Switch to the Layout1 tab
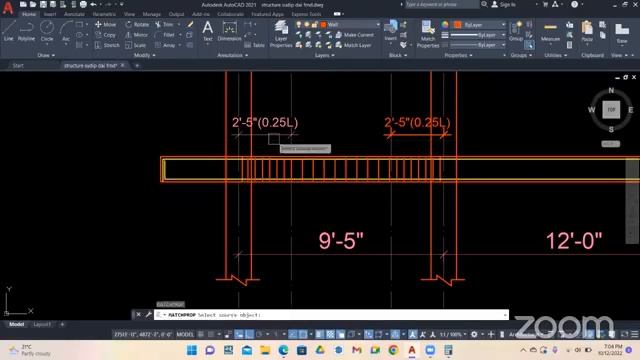 [x=42, y=324]
